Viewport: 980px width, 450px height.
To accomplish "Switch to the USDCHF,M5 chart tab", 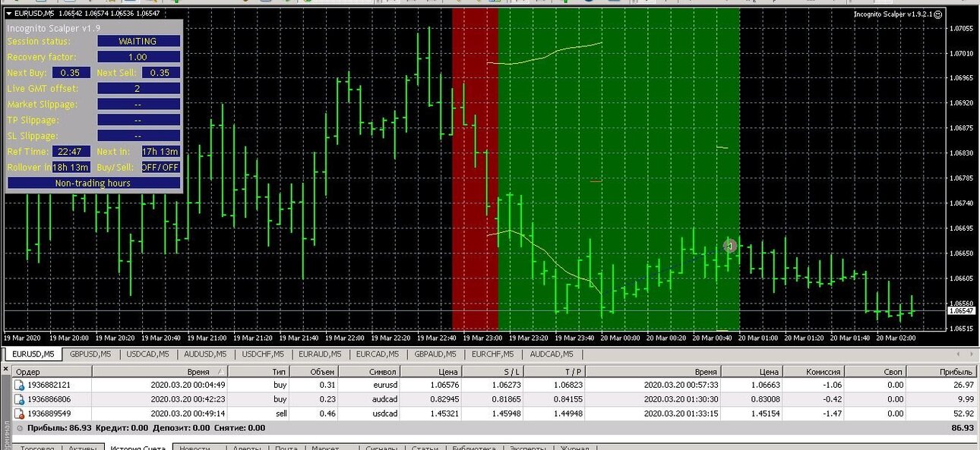I will click(x=262, y=354).
